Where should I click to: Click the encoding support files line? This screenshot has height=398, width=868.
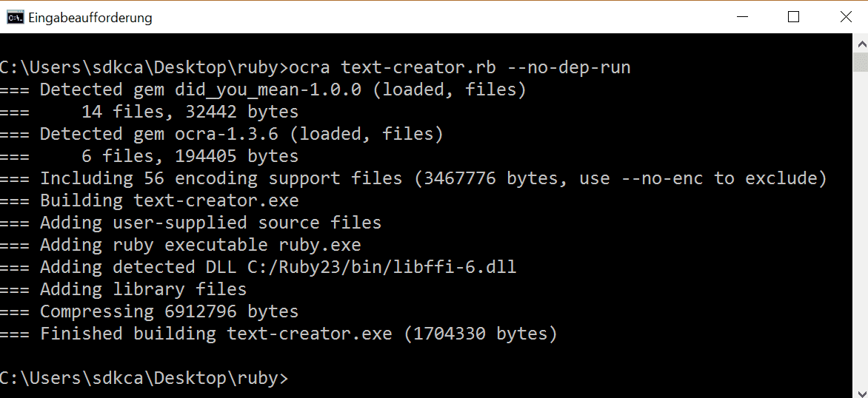(413, 178)
